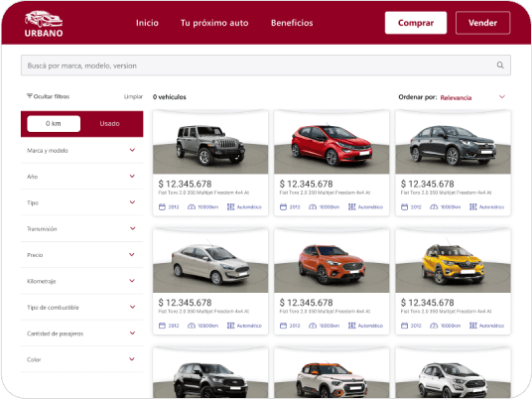Click Limpiar to clear filters
This screenshot has width=532, height=399.
point(133,96)
